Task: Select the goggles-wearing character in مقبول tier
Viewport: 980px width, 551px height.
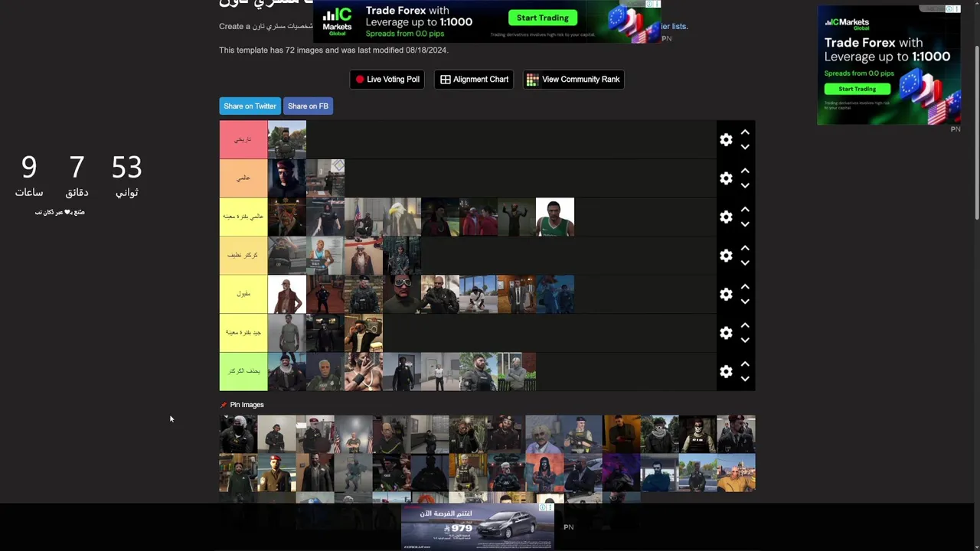Action: click(402, 294)
